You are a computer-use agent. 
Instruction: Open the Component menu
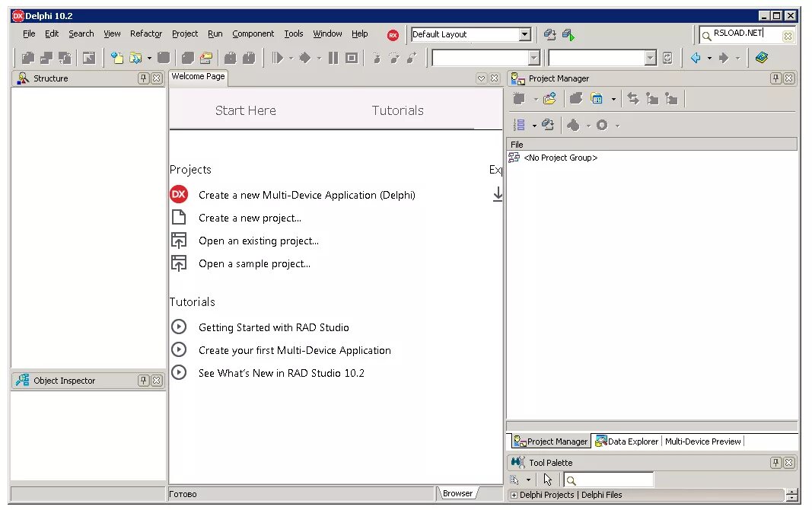253,33
